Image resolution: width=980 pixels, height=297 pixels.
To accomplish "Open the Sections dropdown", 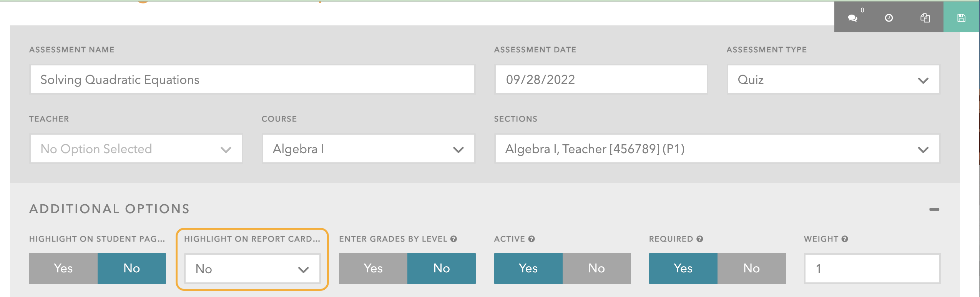I will pyautogui.click(x=717, y=149).
